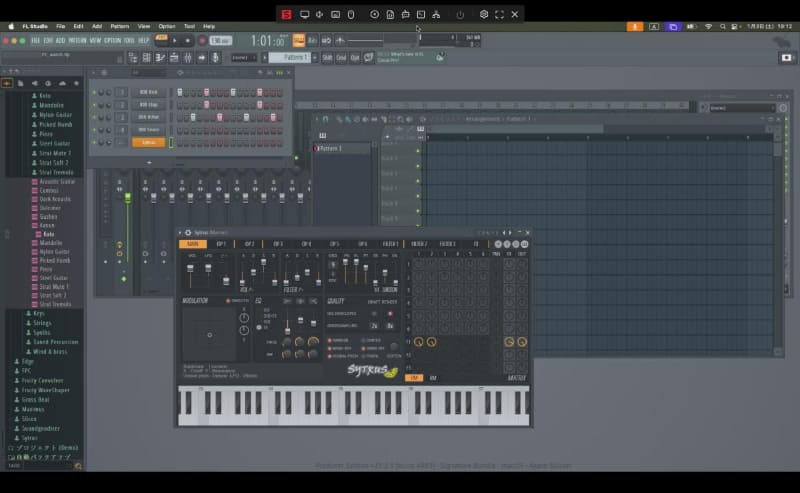The image size is (800, 493).
Task: Click the magnet snap icon in the playlist toolbar
Action: point(326,119)
